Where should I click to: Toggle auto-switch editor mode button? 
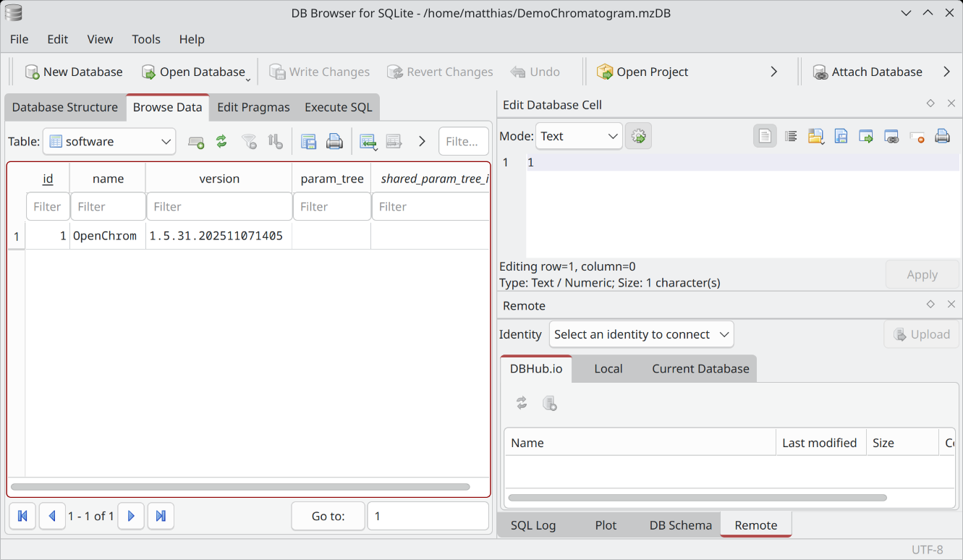click(638, 136)
